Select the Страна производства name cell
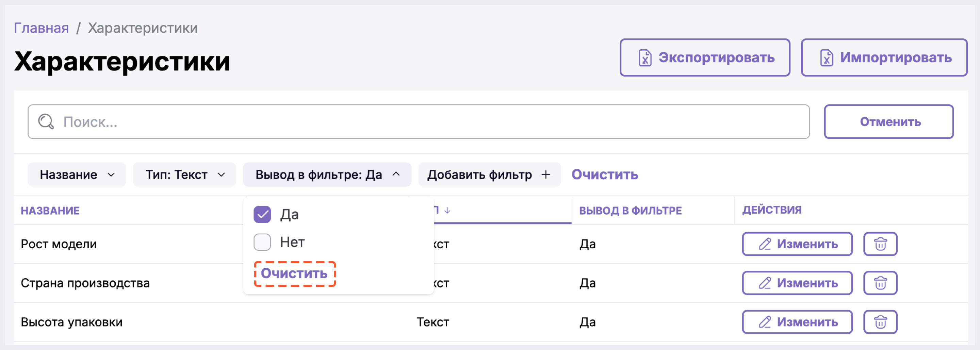 [85, 283]
